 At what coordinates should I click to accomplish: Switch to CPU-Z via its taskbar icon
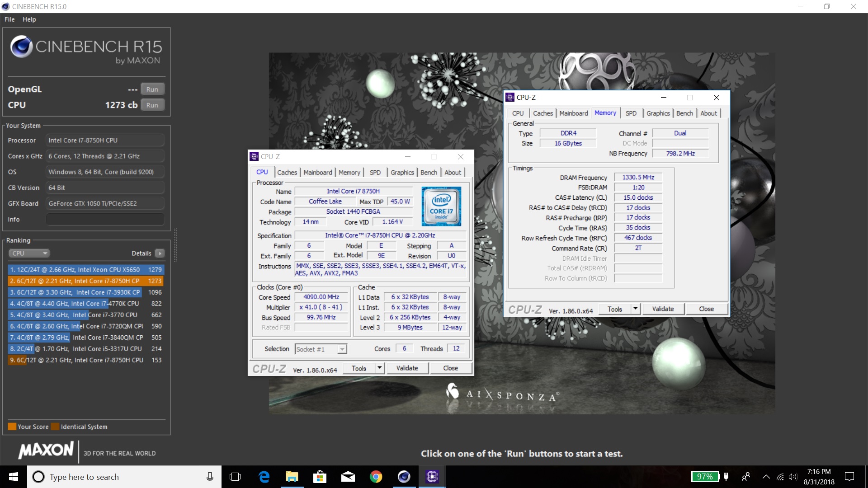[x=432, y=477]
